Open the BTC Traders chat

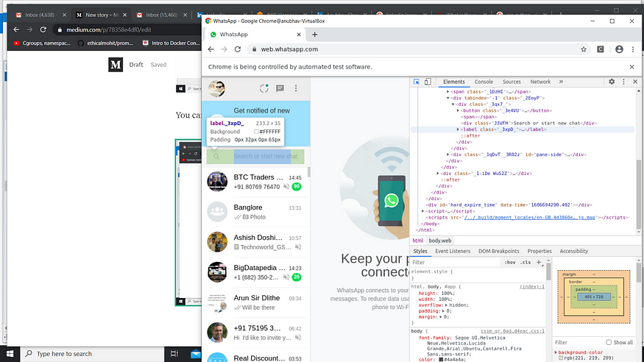coord(255,182)
